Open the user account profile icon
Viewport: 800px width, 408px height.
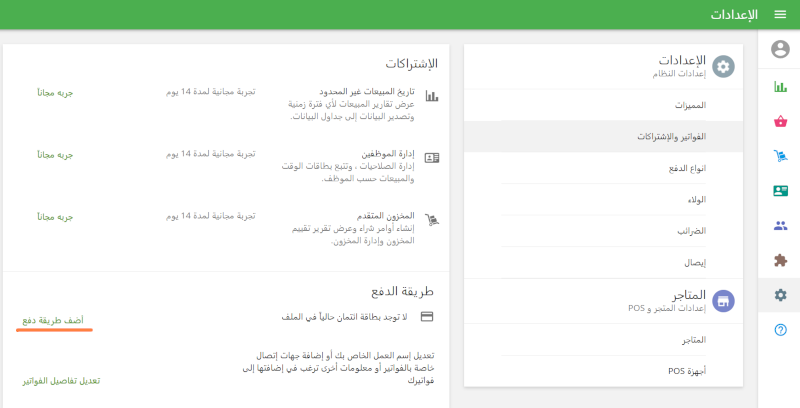point(780,49)
